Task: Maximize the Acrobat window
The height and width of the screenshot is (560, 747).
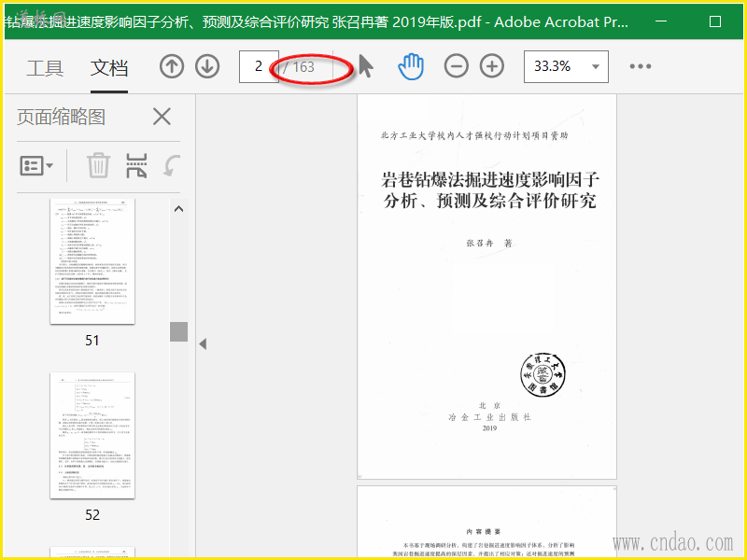Action: [x=715, y=21]
